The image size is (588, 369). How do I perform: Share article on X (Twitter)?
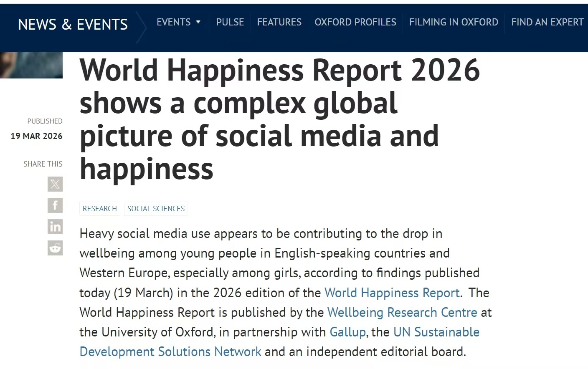[55, 184]
